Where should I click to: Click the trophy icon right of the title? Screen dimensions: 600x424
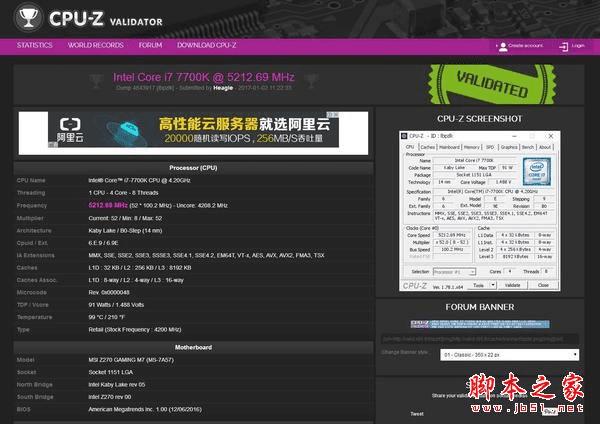[311, 81]
